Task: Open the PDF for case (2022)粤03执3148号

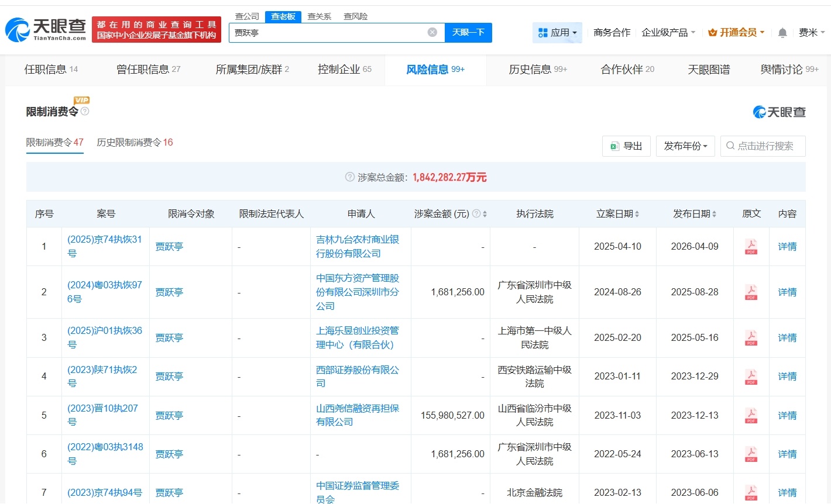Action: [751, 454]
